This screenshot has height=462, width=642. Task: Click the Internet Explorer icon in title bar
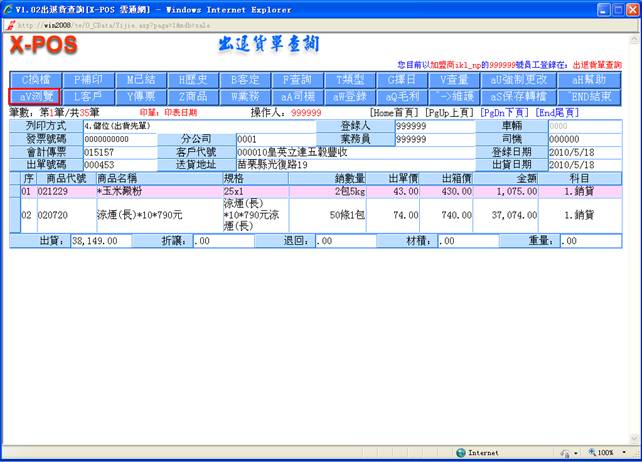click(9, 8)
